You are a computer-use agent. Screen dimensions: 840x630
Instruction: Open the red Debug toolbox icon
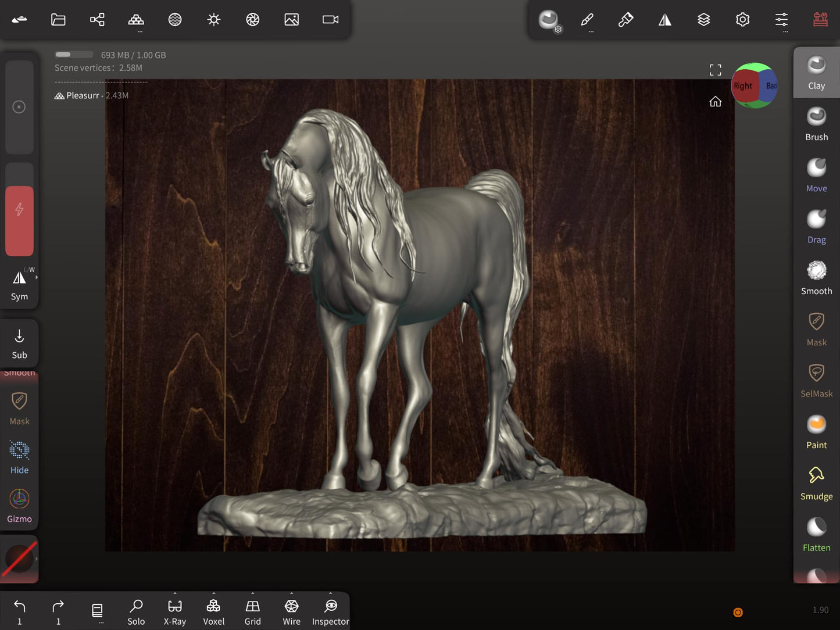pos(821,20)
